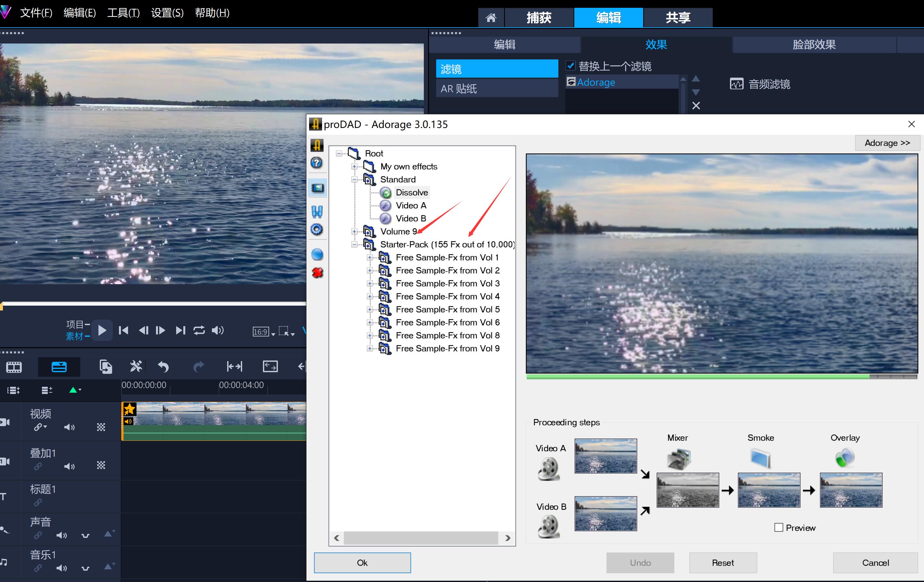Open the Overlay step icon
924x582 pixels.
[845, 458]
